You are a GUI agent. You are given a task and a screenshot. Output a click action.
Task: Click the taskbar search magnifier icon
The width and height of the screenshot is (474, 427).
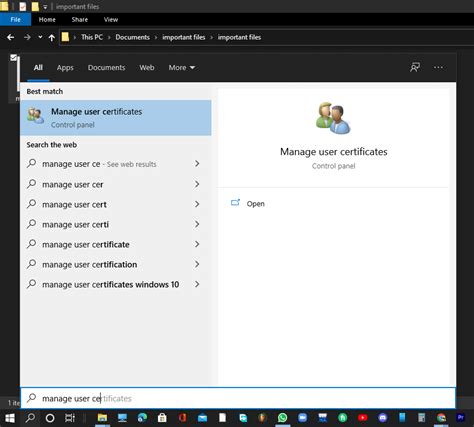(x=30, y=418)
